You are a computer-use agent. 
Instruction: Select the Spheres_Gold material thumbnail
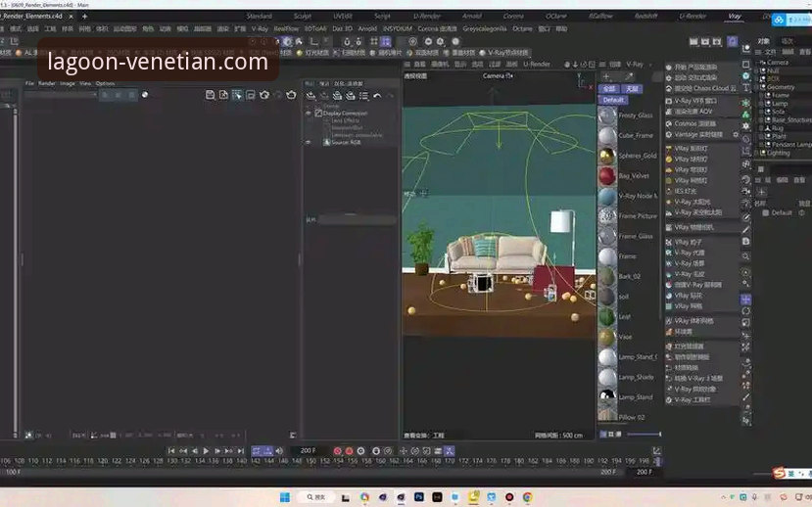pos(607,156)
